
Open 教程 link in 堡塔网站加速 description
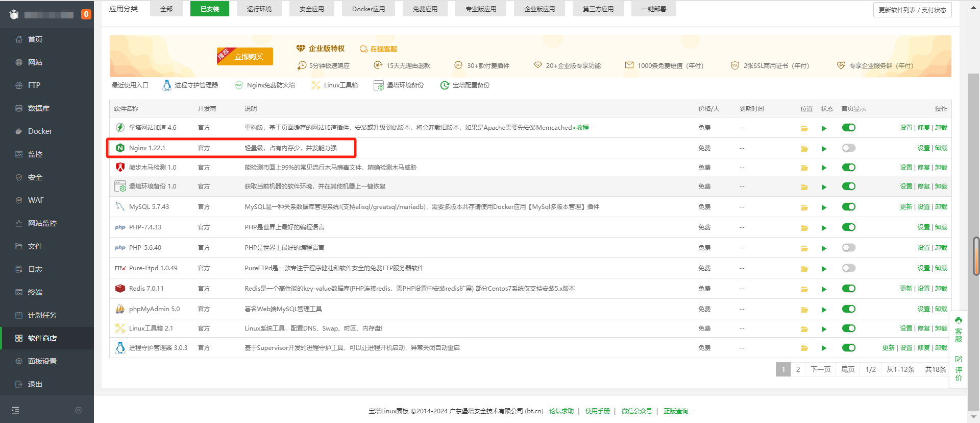click(582, 128)
